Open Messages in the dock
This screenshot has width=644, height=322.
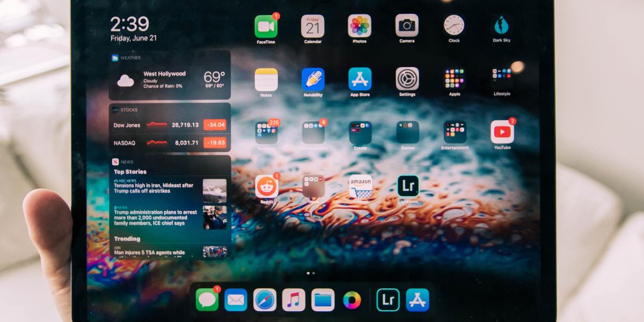pyautogui.click(x=207, y=299)
